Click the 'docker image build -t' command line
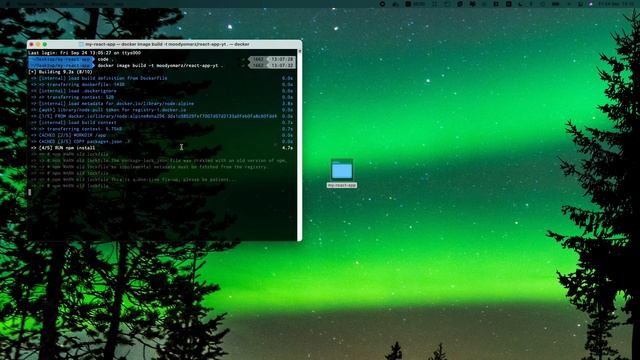This screenshot has height=360, width=640. click(x=160, y=66)
